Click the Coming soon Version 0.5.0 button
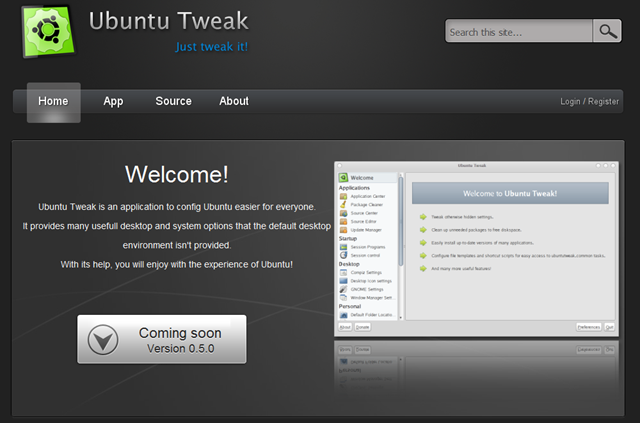 click(162, 339)
